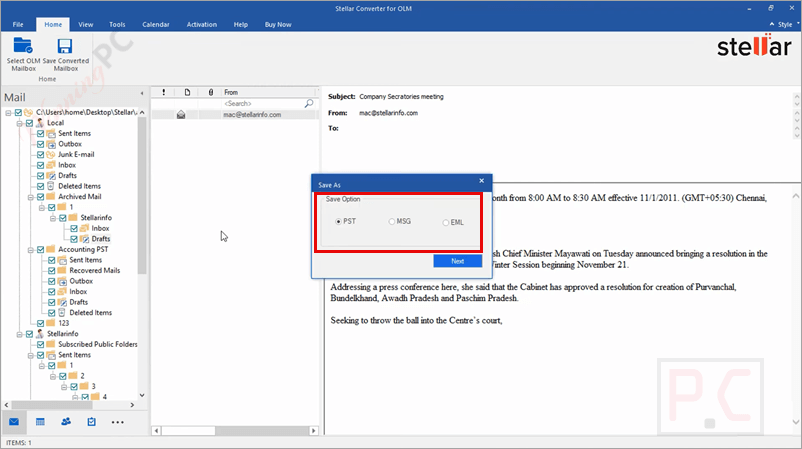Collapse the Mail pane with arrow icon

[142, 93]
